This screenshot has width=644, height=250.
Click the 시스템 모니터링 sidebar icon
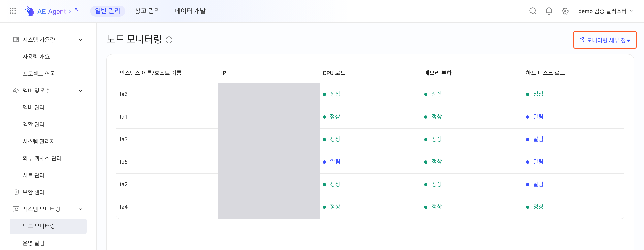pos(16,209)
